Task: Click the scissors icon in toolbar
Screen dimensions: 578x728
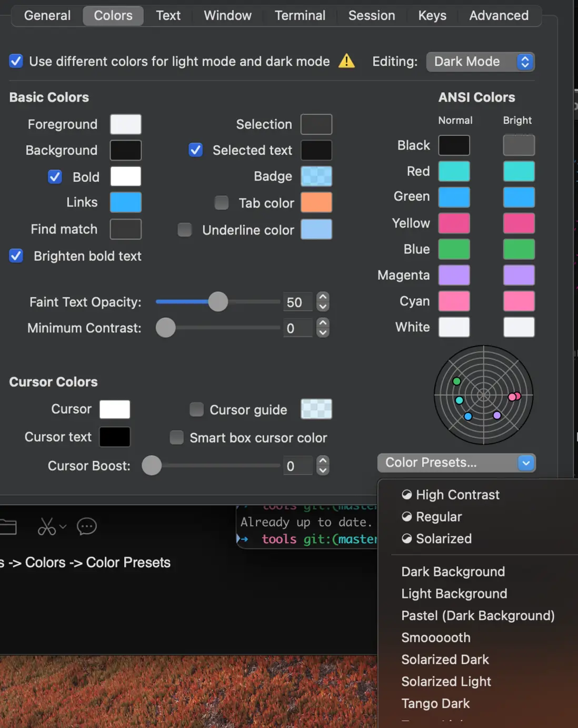Action: pyautogui.click(x=47, y=526)
